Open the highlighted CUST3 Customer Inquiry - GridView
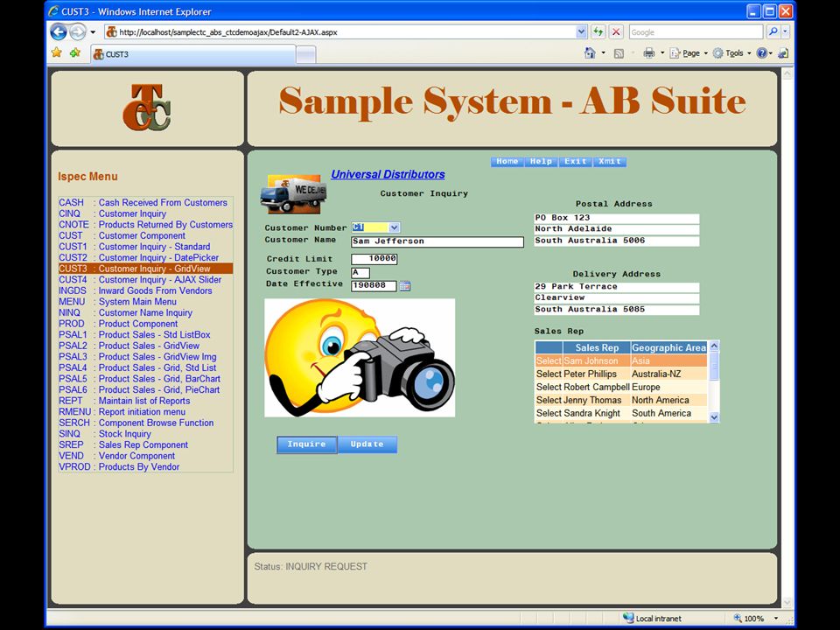 pos(146,269)
